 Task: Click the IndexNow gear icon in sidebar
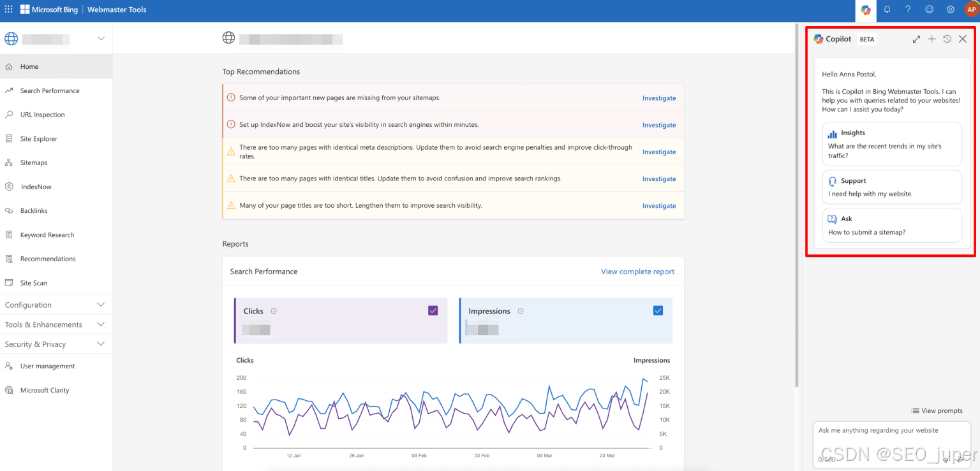pyautogui.click(x=9, y=187)
